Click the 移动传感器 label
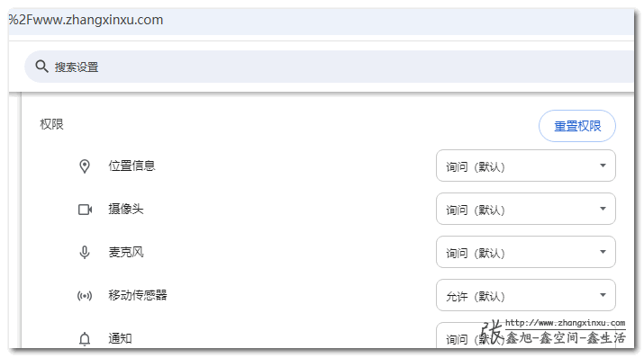This screenshot has width=644, height=358. 138,295
